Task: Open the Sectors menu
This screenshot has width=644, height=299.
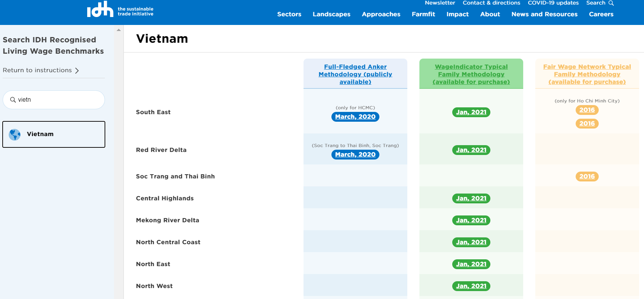Action: click(x=289, y=14)
